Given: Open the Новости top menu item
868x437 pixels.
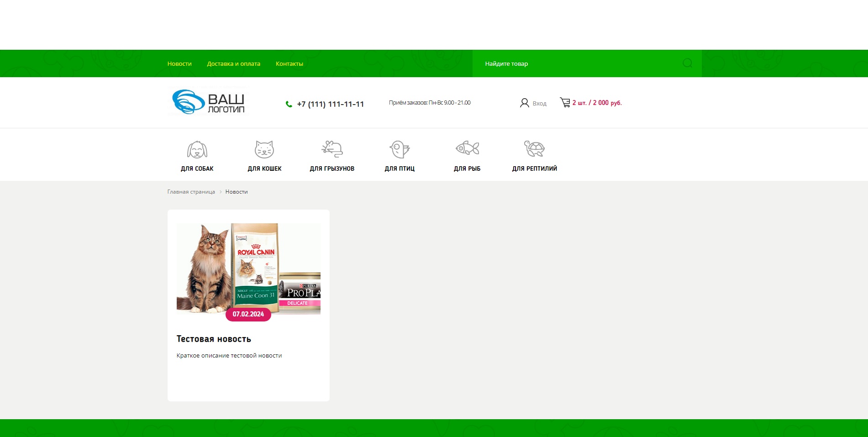Looking at the screenshot, I should pos(179,64).
